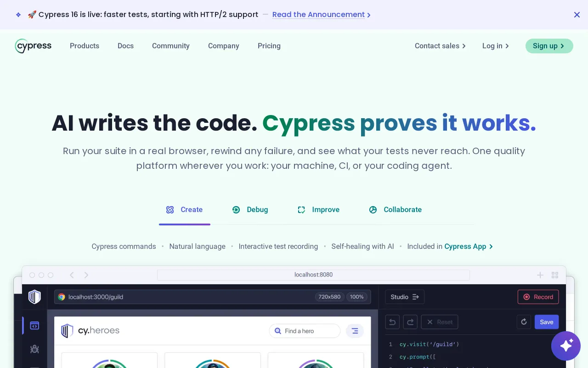The image size is (588, 368).
Task: Click the shield logo in the app sidebar
Action: (34, 297)
